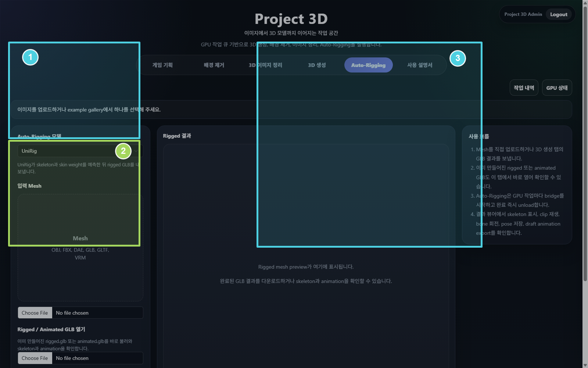This screenshot has height=368, width=588.
Task: Click 'No file chosen' beside 입력 Mesh chooser
Action: (72, 313)
